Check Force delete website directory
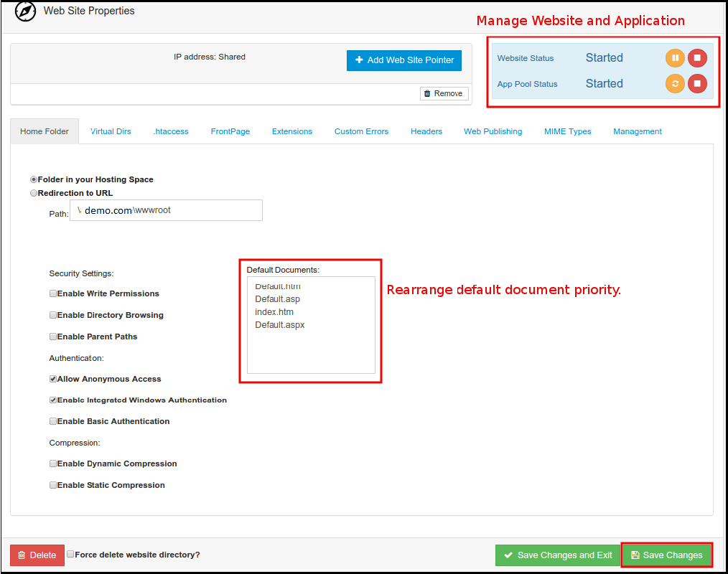 pyautogui.click(x=70, y=555)
